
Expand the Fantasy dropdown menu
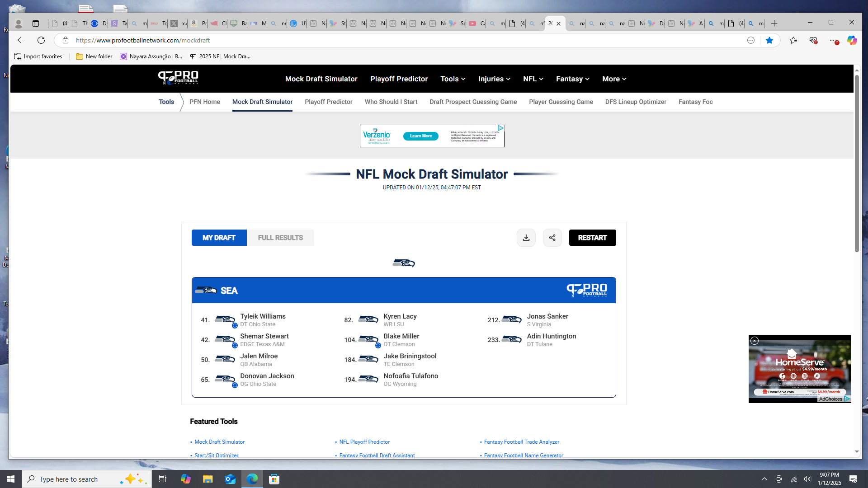coord(572,79)
